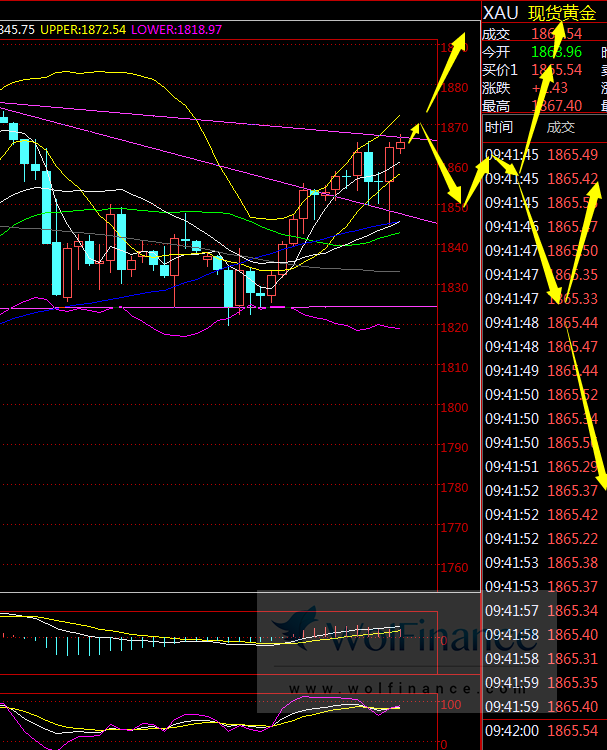Click the 最高 1867.40 high price value
Viewport: 607px width, 750px height.
[x=558, y=105]
